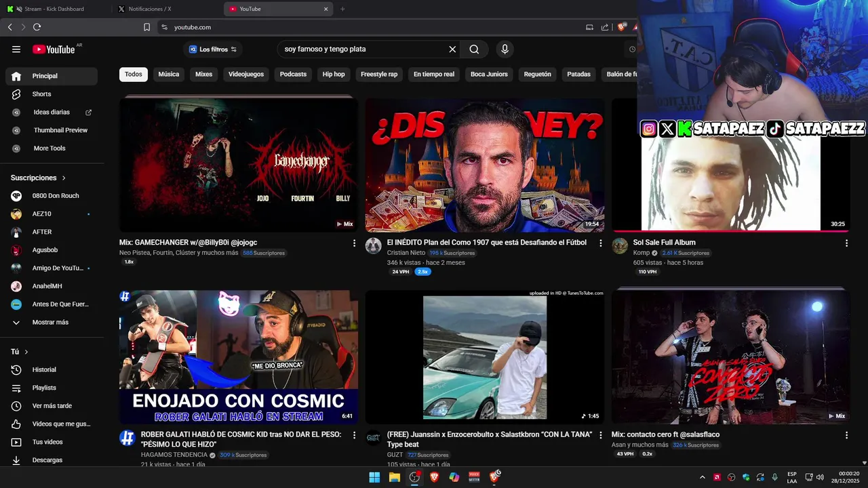868x488 pixels.
Task: Open site settings icon beside youtube.com
Action: (163, 27)
